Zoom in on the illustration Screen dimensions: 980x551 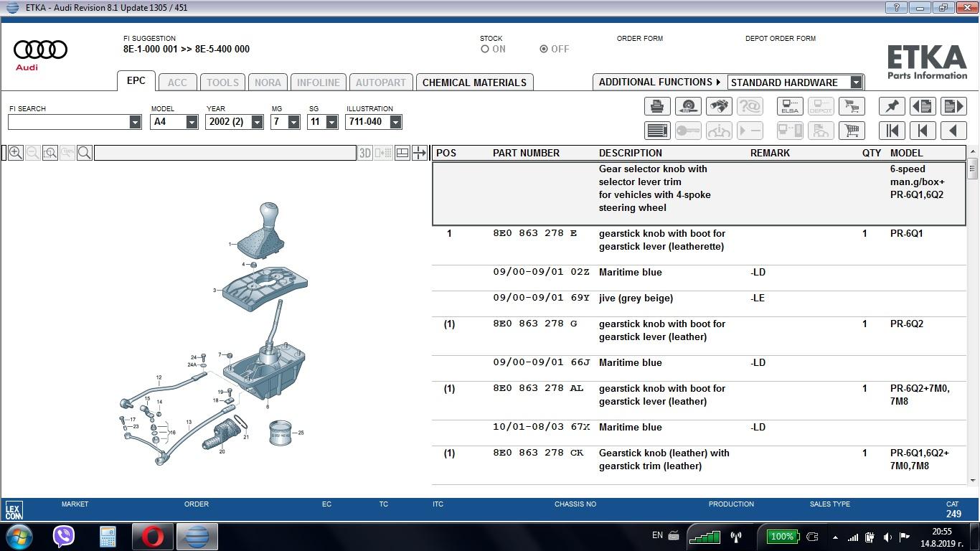click(15, 153)
